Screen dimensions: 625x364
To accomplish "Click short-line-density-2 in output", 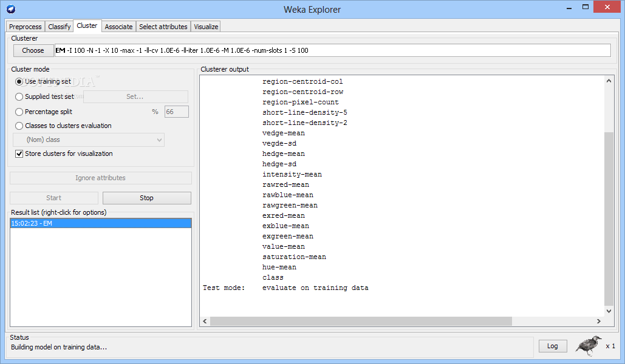I will coord(304,123).
